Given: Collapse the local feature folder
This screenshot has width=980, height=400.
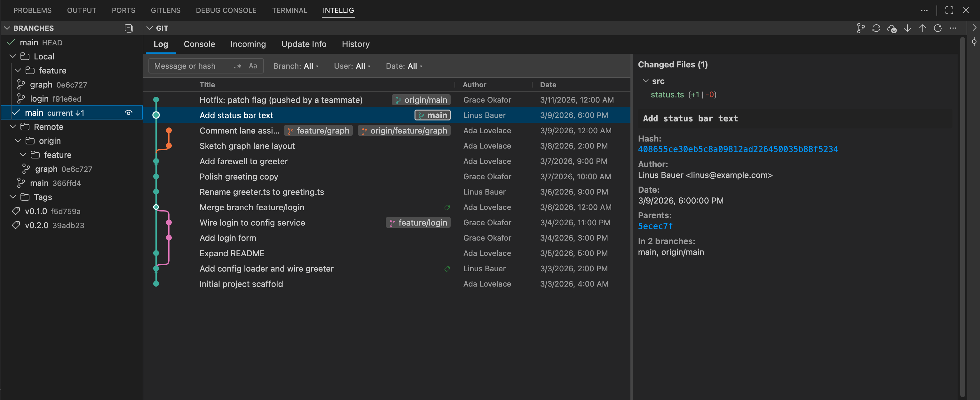Looking at the screenshot, I should pyautogui.click(x=18, y=70).
